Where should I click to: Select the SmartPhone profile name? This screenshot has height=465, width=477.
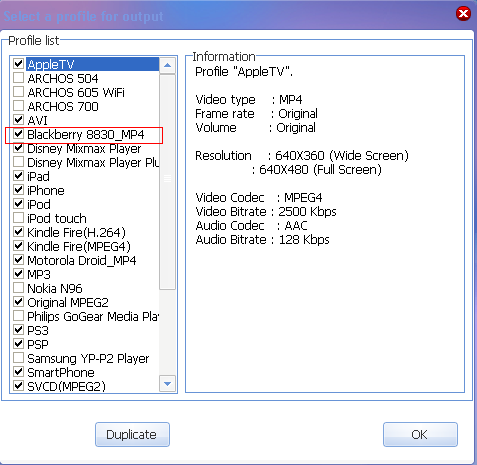click(x=61, y=373)
